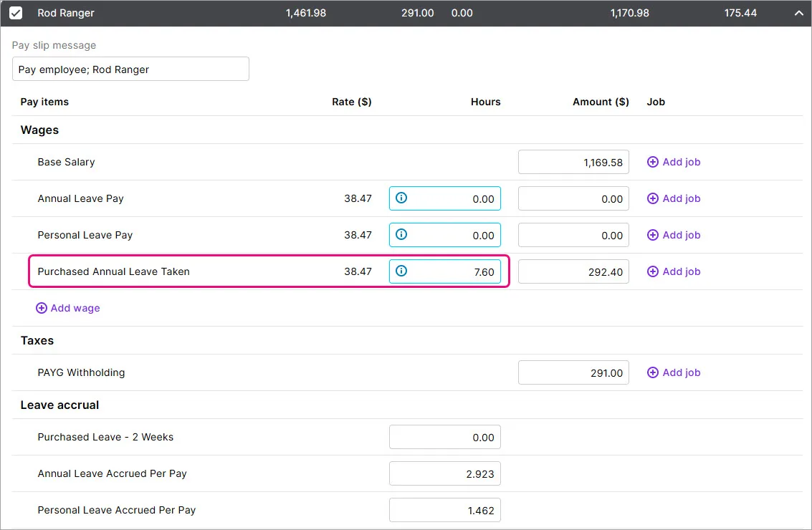Click the info icon beside Personal Leave Pay hours
Viewport: 812px width, 530px height.
coord(401,235)
